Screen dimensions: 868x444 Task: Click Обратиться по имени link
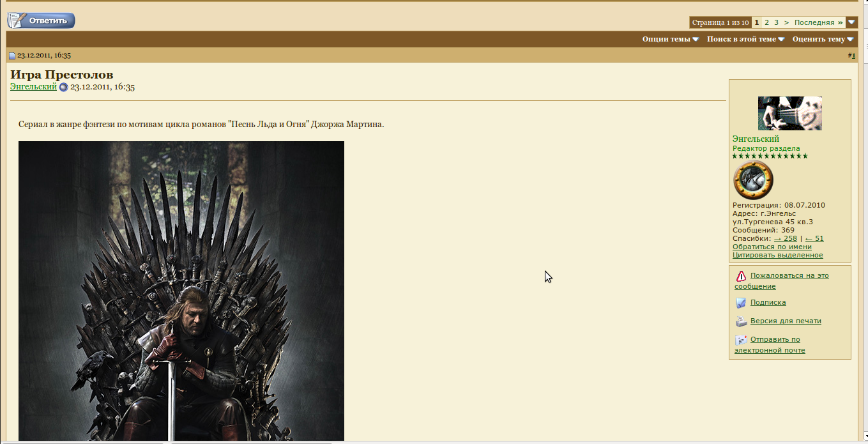772,247
